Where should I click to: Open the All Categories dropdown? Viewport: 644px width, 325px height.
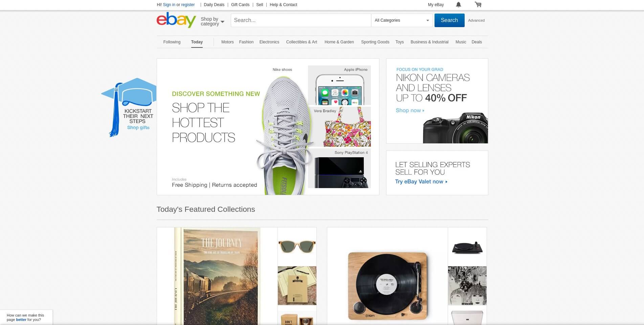402,20
